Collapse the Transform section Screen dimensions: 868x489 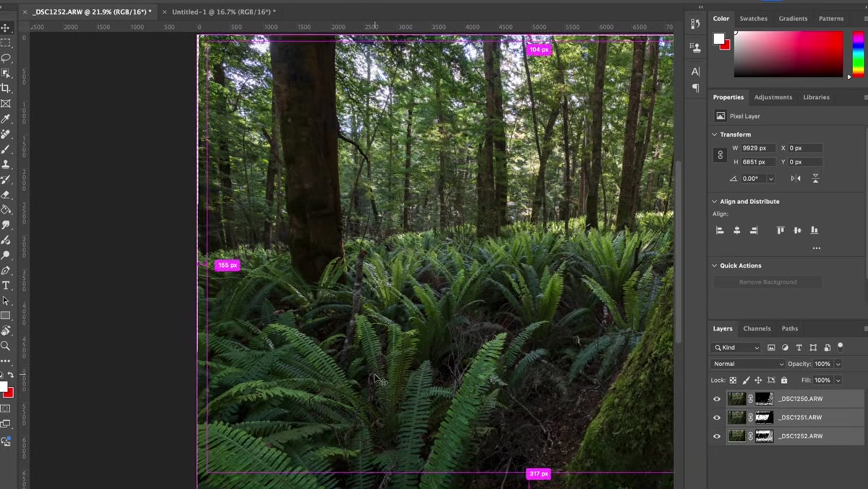click(715, 135)
